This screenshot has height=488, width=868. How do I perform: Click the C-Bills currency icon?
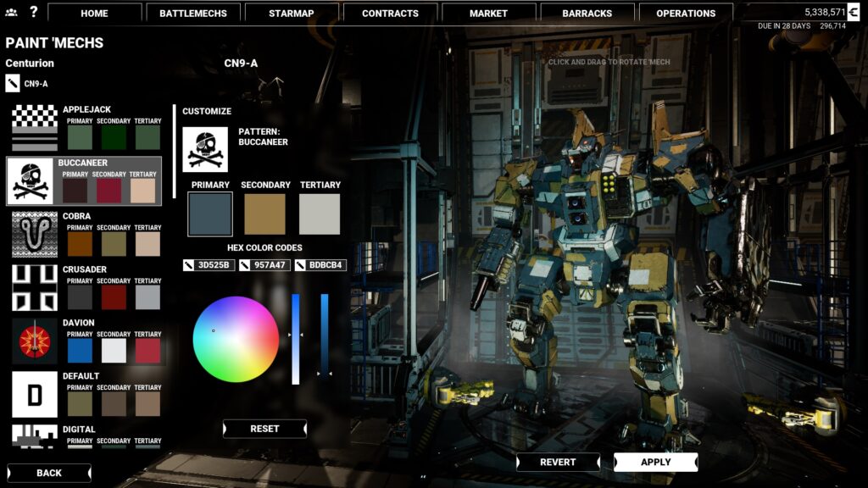click(x=854, y=12)
